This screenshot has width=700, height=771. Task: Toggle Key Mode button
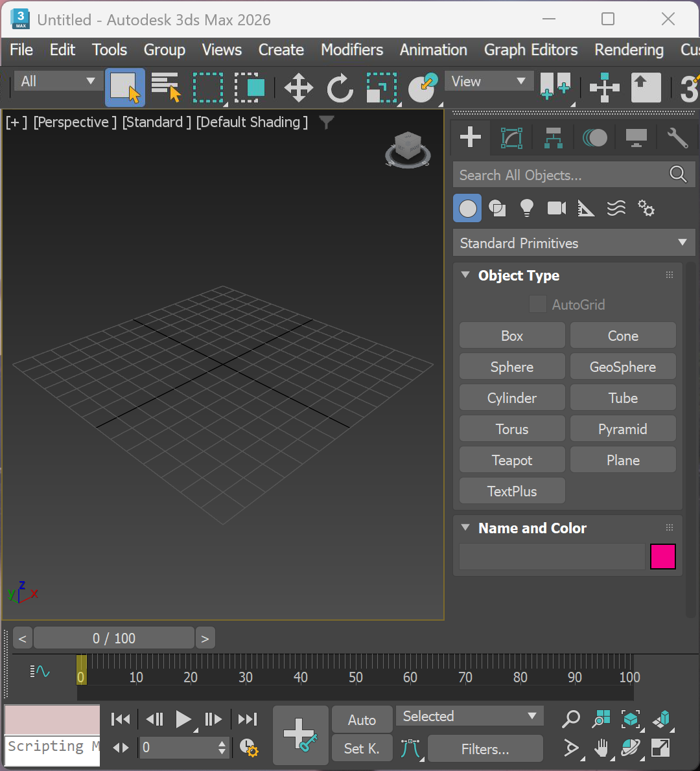click(x=121, y=748)
